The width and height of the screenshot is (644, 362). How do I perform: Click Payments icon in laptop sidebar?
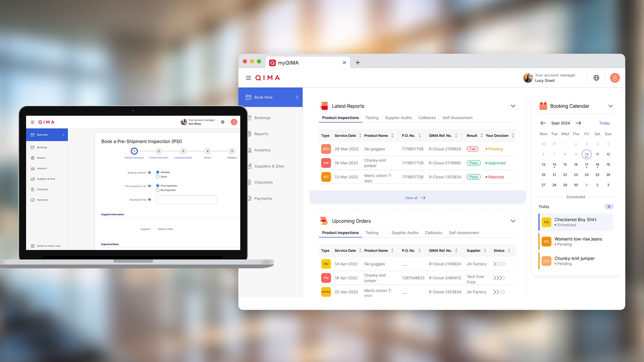point(33,200)
